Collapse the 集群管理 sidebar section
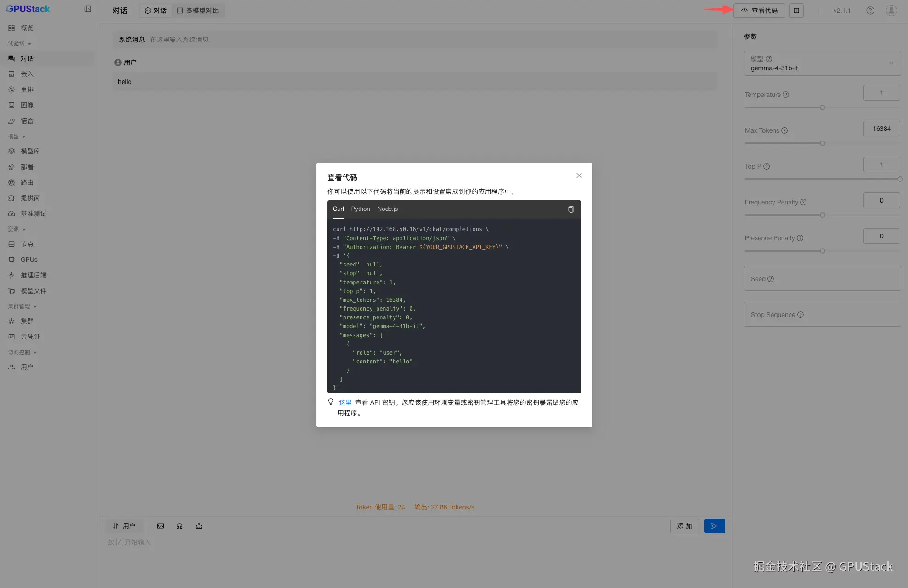Image resolution: width=908 pixels, height=588 pixels. 22,306
